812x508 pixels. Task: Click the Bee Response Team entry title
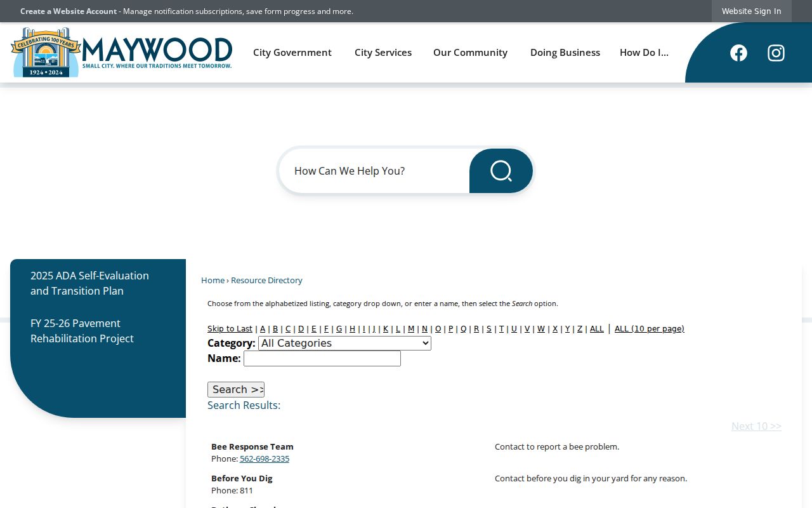pos(252,446)
